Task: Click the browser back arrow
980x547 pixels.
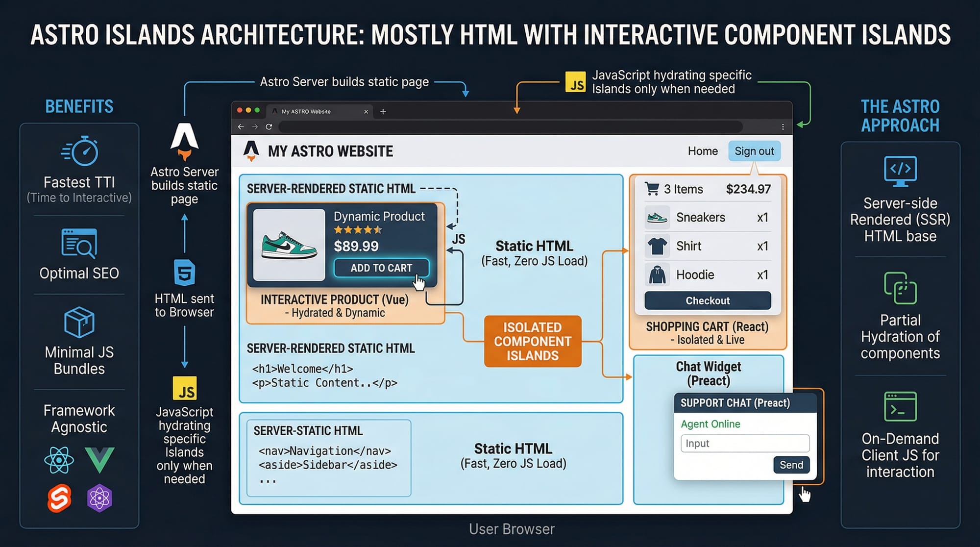Action: 241,126
